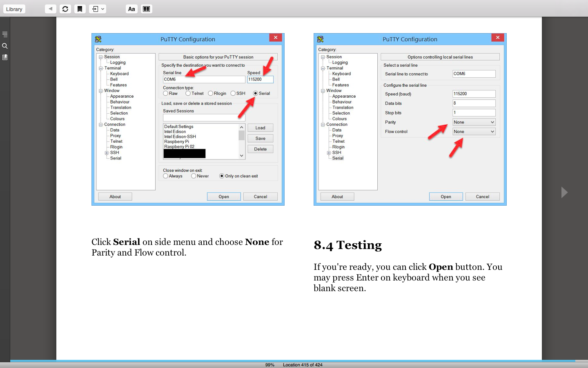
Task: Open the Flow control dropdown
Action: [x=474, y=132]
